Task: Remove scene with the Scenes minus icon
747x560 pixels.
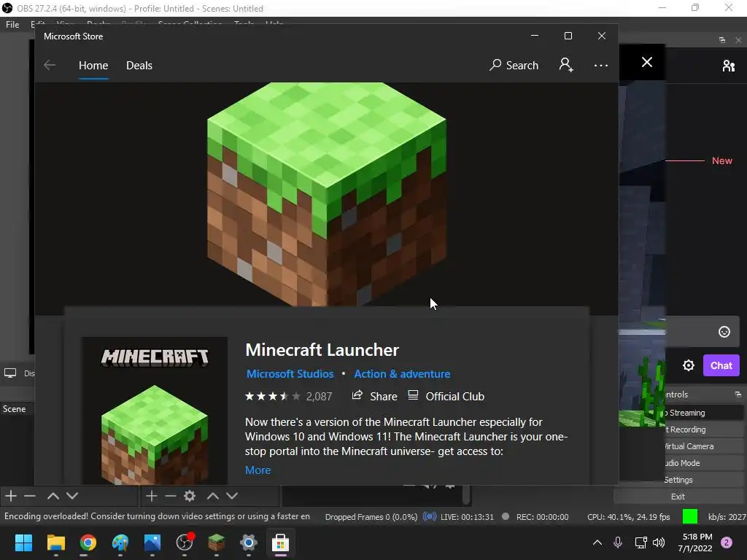Action: pyautogui.click(x=30, y=496)
